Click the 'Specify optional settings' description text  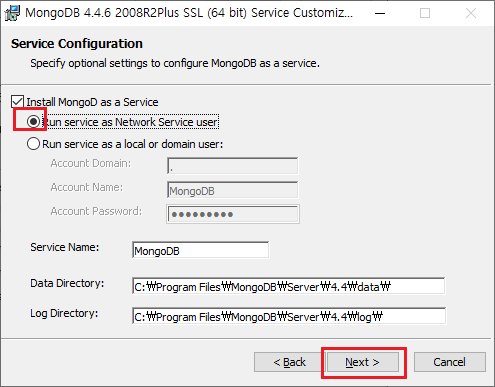175,63
